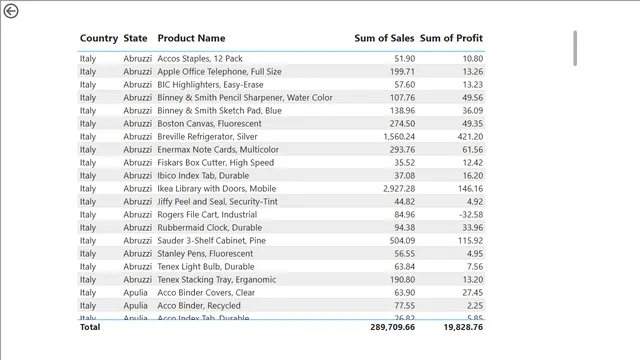This screenshot has width=640, height=360.
Task: Sort by Country column header
Action: [x=99, y=38]
